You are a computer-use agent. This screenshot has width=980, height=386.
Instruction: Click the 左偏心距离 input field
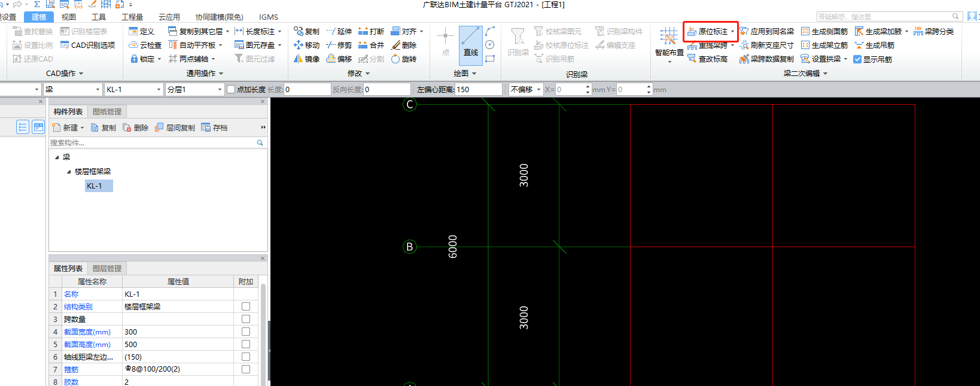pos(478,89)
